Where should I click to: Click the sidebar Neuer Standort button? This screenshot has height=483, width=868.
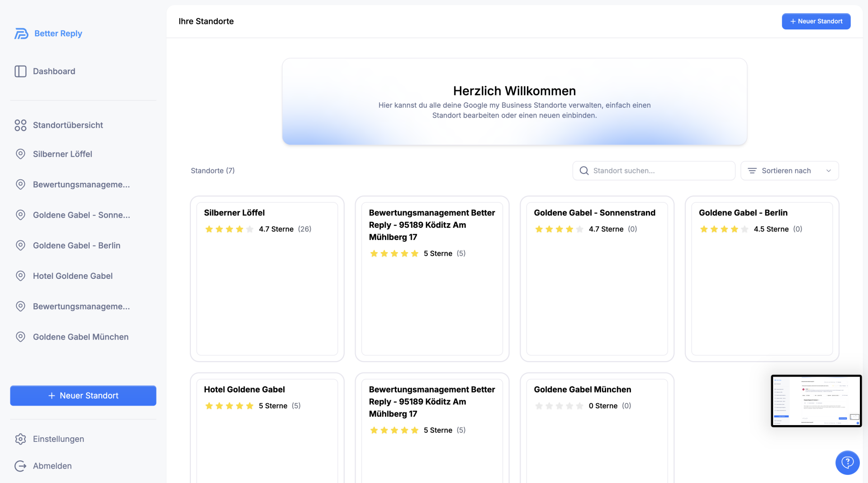click(x=83, y=396)
